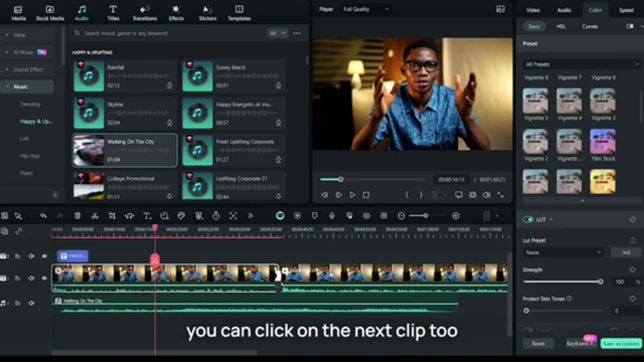
Task: Click the mark in curly bracket
Action: (407, 195)
